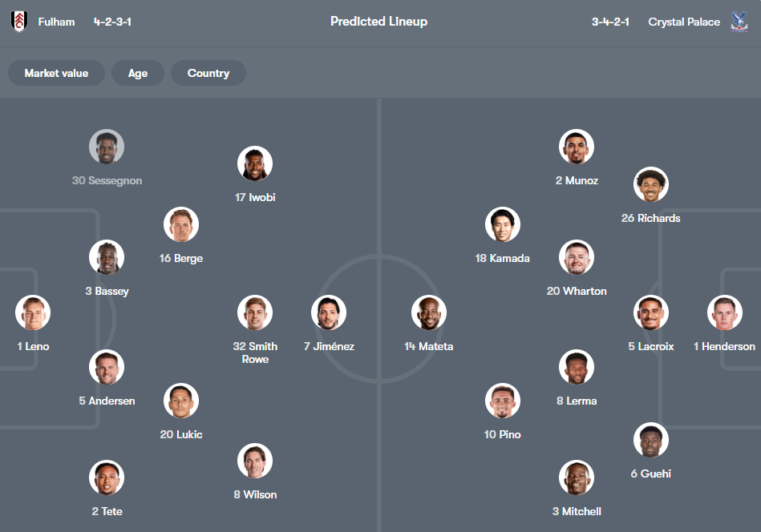Click Pino's player avatar
The height and width of the screenshot is (532, 761).
click(503, 401)
